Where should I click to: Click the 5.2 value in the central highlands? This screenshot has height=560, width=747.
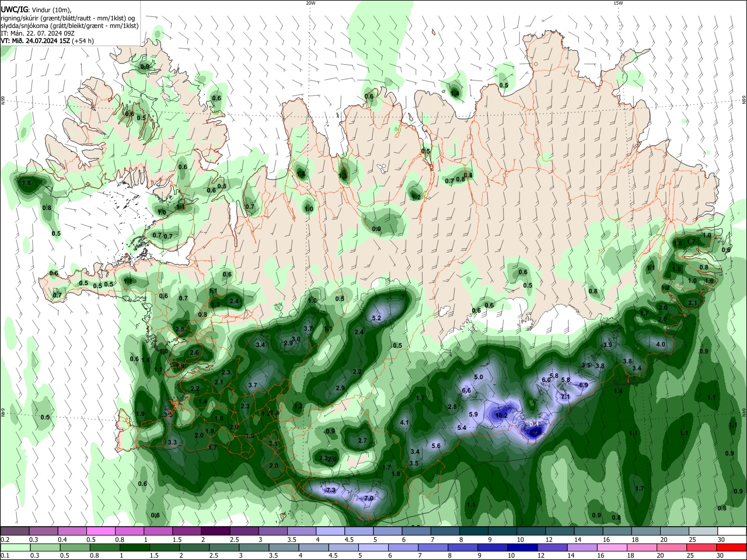pyautogui.click(x=376, y=318)
